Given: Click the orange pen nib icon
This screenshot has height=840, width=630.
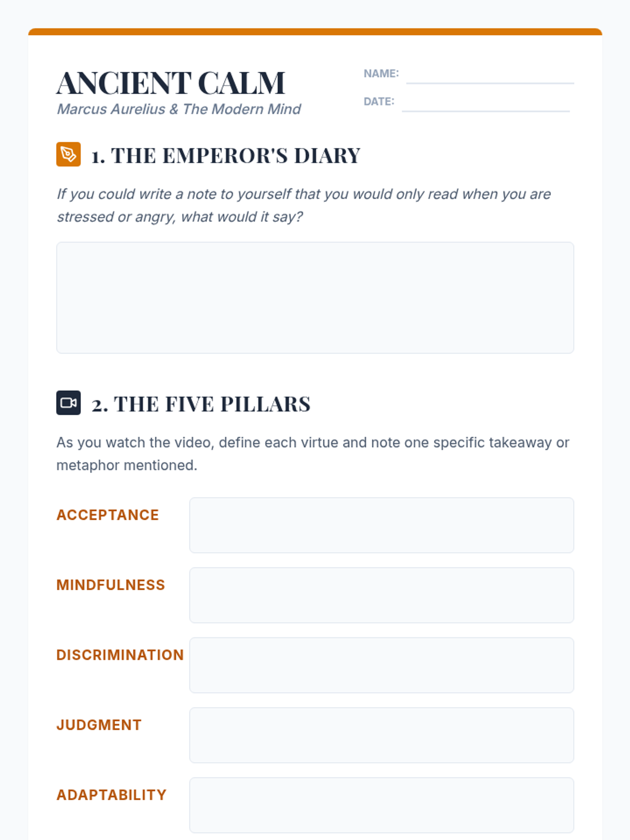Looking at the screenshot, I should pos(68,154).
